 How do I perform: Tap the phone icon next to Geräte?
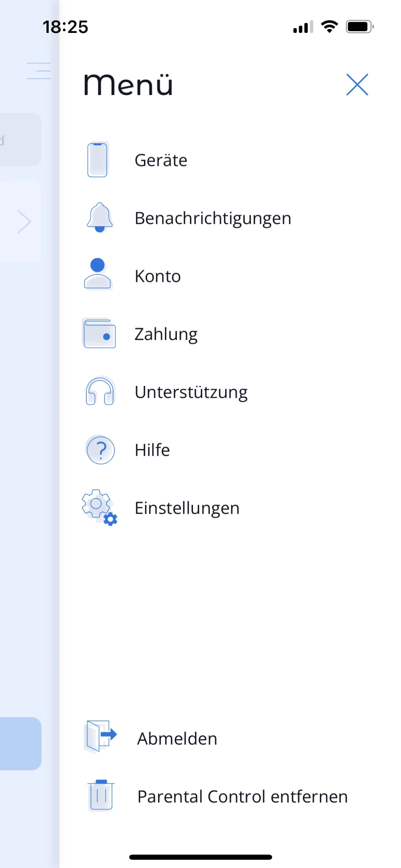coord(97,160)
